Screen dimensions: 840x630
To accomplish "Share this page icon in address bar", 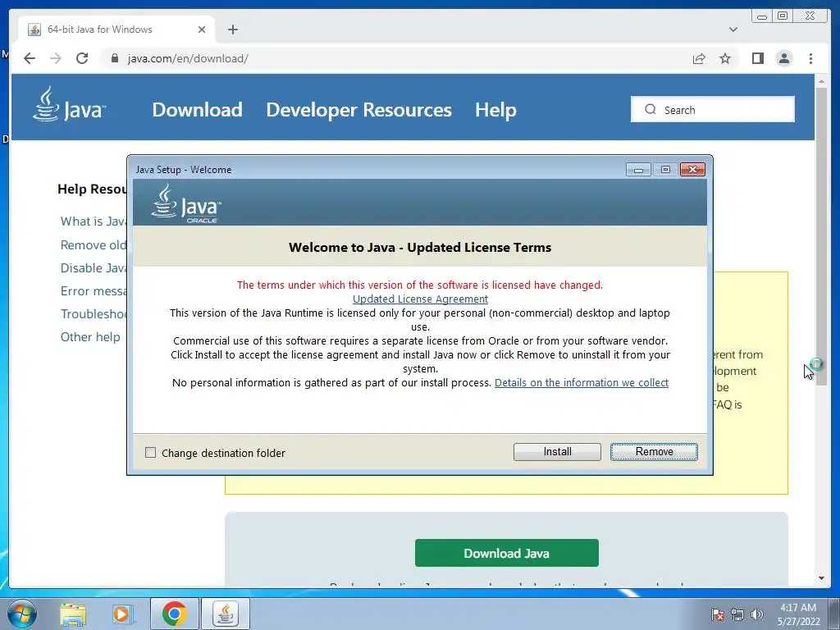I will pos(699,58).
